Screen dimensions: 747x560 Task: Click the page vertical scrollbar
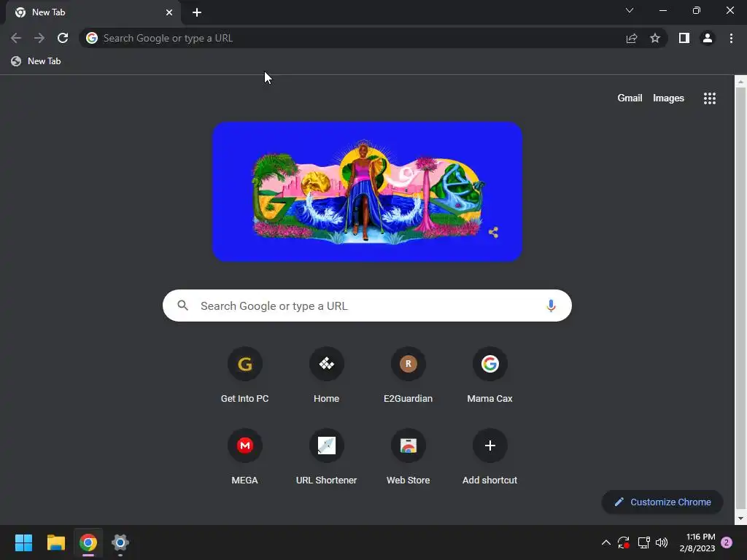point(740,300)
